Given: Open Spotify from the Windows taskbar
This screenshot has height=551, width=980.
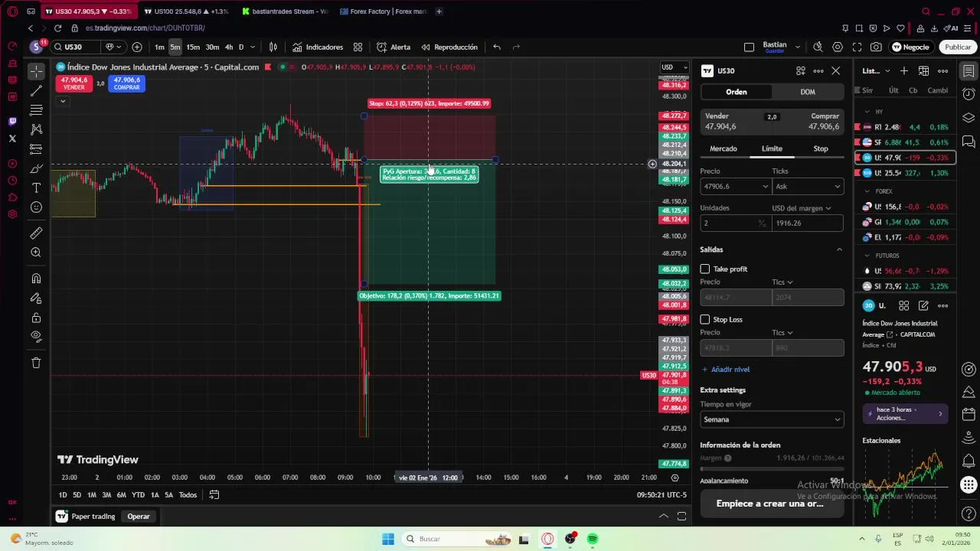Looking at the screenshot, I should (593, 540).
